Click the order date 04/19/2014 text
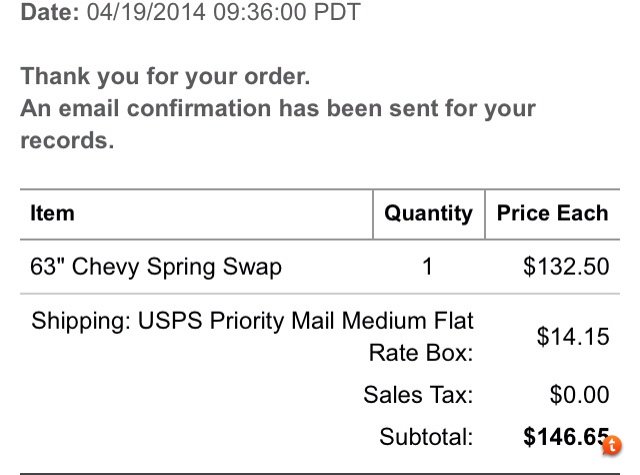 point(146,11)
